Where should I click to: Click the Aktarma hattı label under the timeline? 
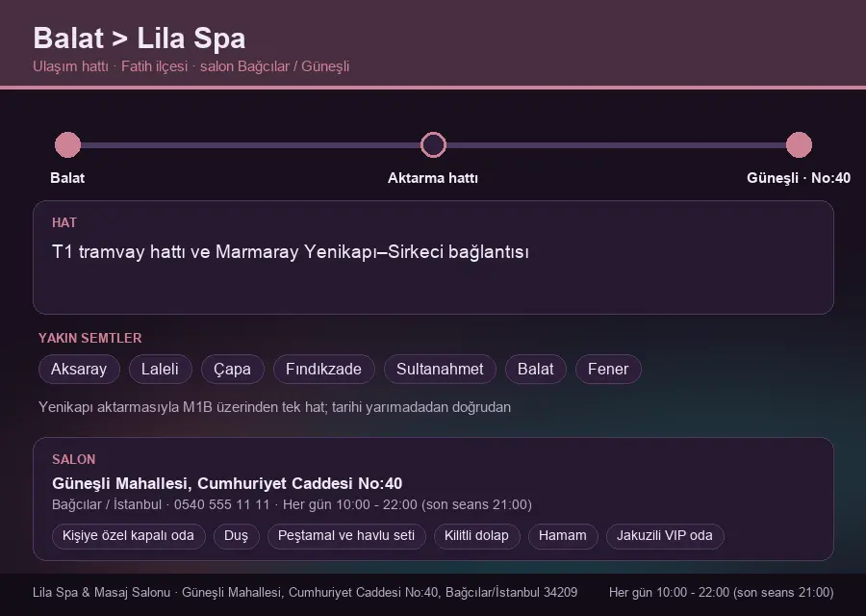(433, 178)
